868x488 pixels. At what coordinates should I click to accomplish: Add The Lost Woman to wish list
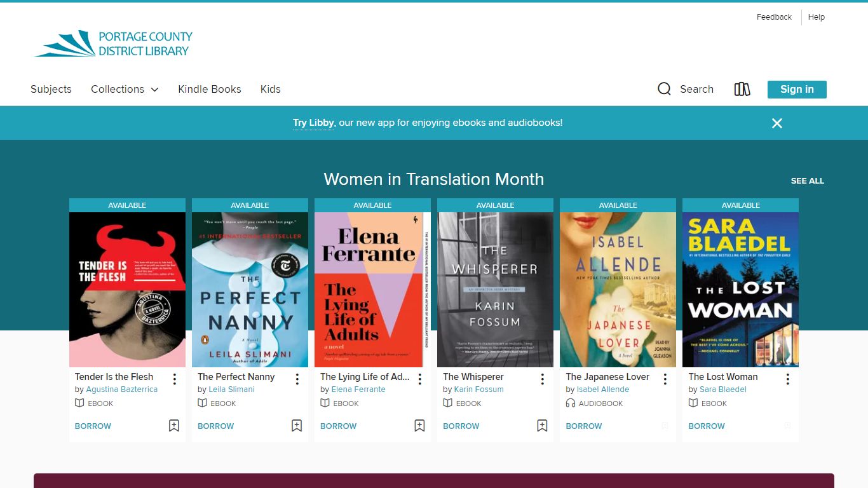787,426
